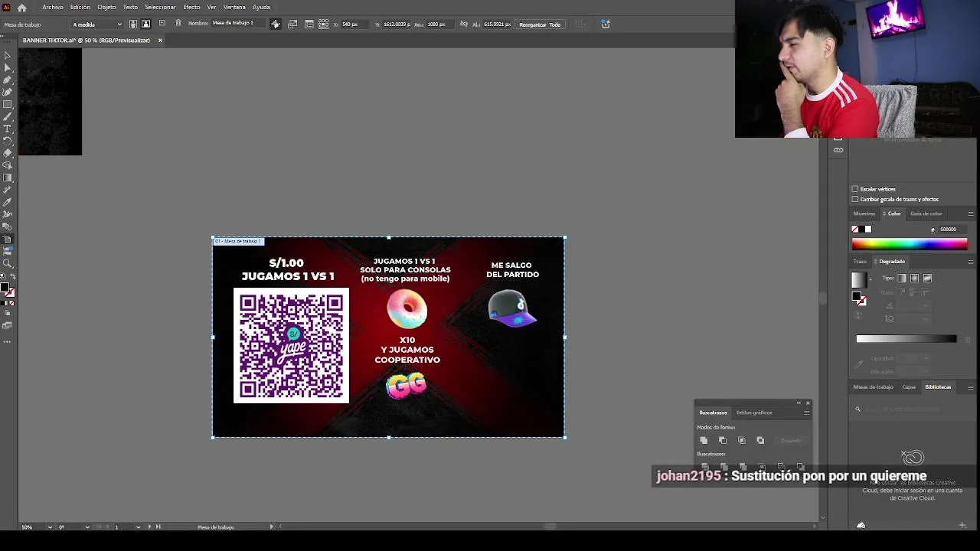Select the Rectangle tool
Screen dimensions: 980x551
click(x=8, y=104)
